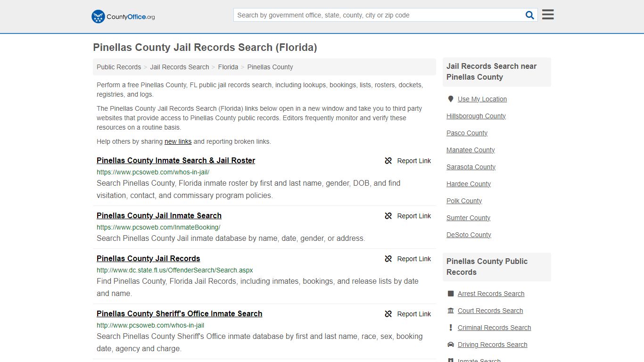The height and width of the screenshot is (362, 644).
Task: Open Pinellas County breadcrumb link
Action: 270,67
